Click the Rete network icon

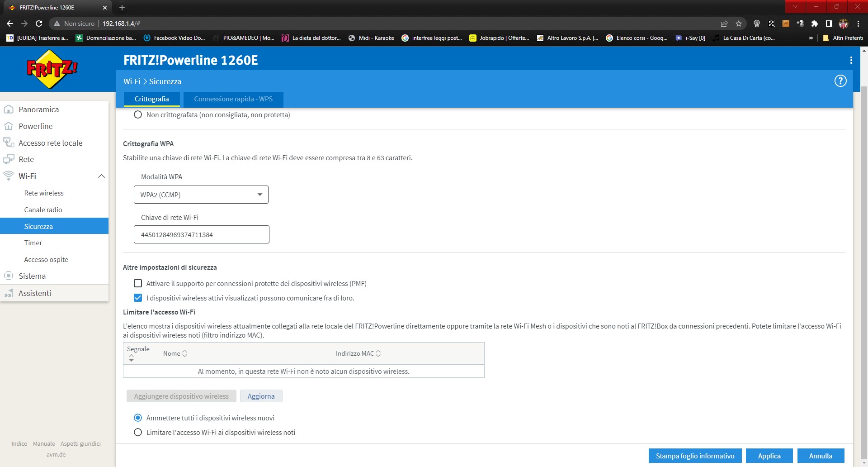pos(9,159)
